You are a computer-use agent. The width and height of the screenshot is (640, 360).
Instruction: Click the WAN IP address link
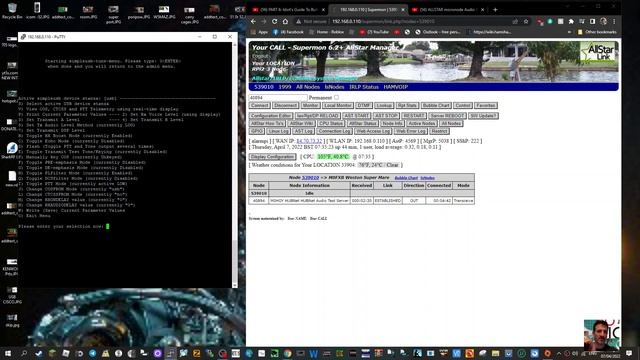click(x=309, y=141)
